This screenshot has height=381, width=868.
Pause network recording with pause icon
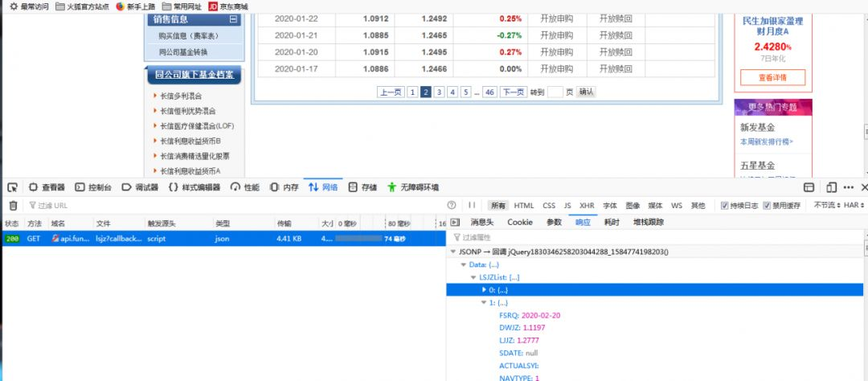point(472,206)
